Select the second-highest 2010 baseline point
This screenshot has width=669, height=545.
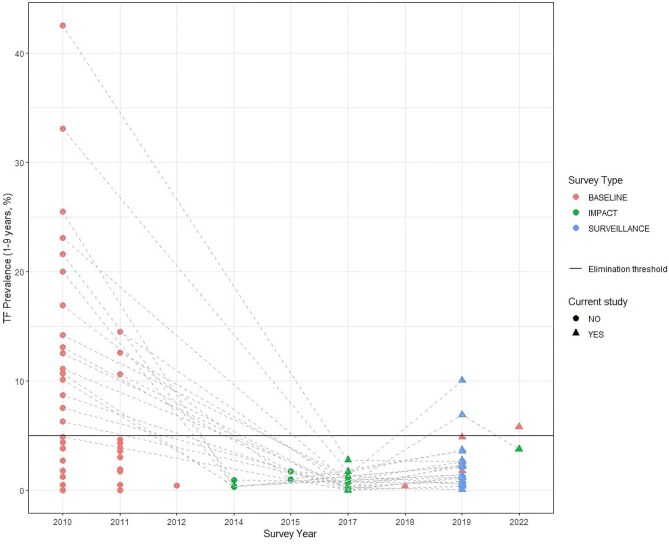coord(63,129)
